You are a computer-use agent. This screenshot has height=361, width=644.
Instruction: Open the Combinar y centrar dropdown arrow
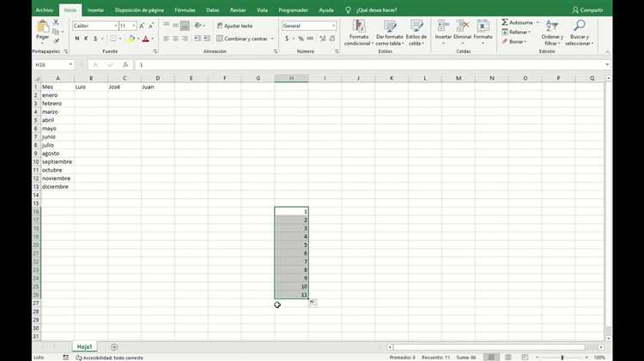click(272, 39)
